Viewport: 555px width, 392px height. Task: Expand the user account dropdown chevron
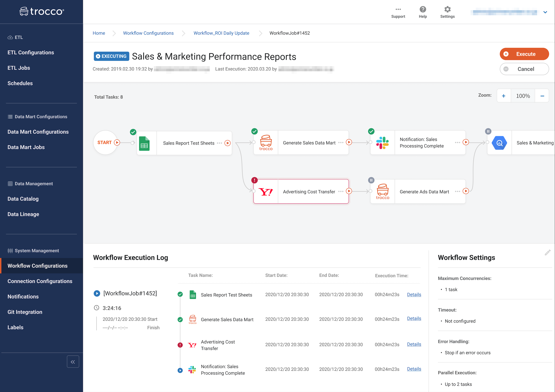[x=545, y=12]
